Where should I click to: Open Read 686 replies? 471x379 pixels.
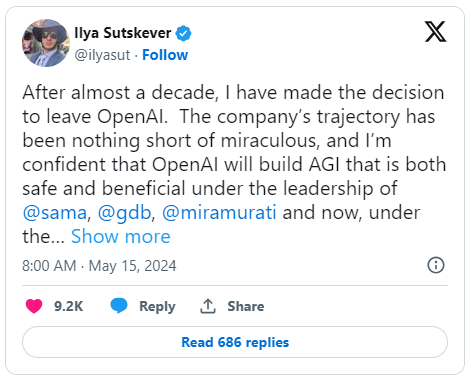coord(235,342)
